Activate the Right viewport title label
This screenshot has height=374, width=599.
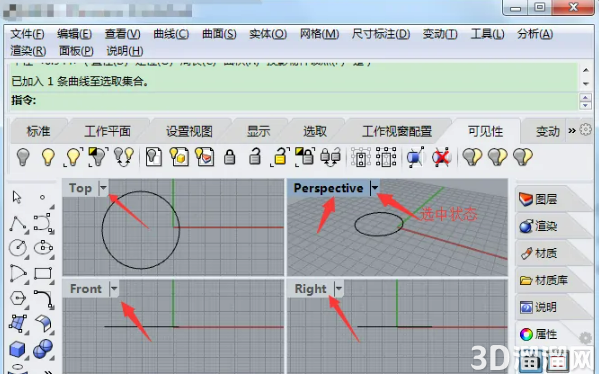point(311,289)
